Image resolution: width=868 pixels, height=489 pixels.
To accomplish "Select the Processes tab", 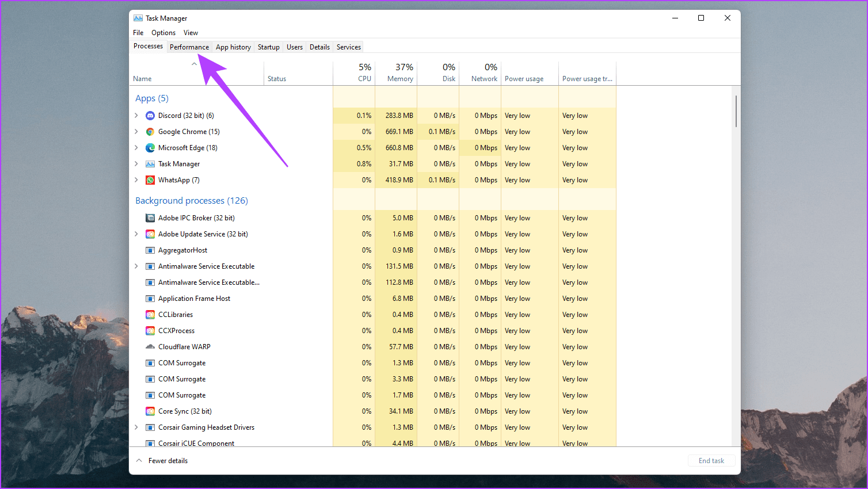I will pos(149,46).
